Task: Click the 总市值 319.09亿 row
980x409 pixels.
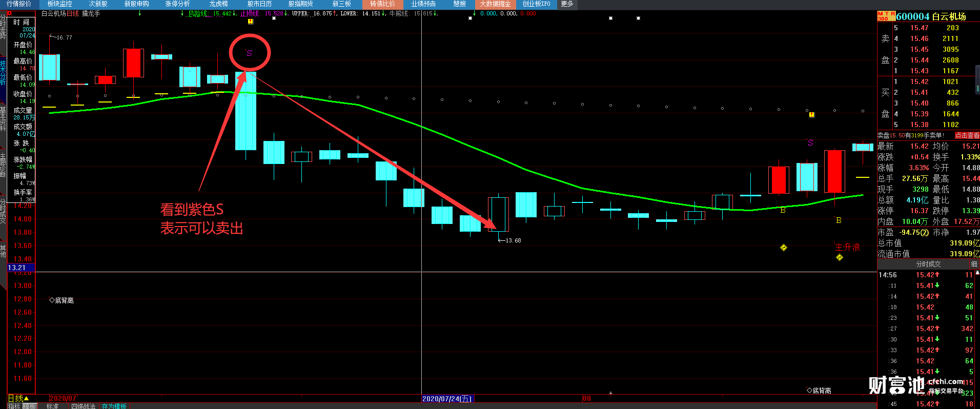Action: point(928,243)
